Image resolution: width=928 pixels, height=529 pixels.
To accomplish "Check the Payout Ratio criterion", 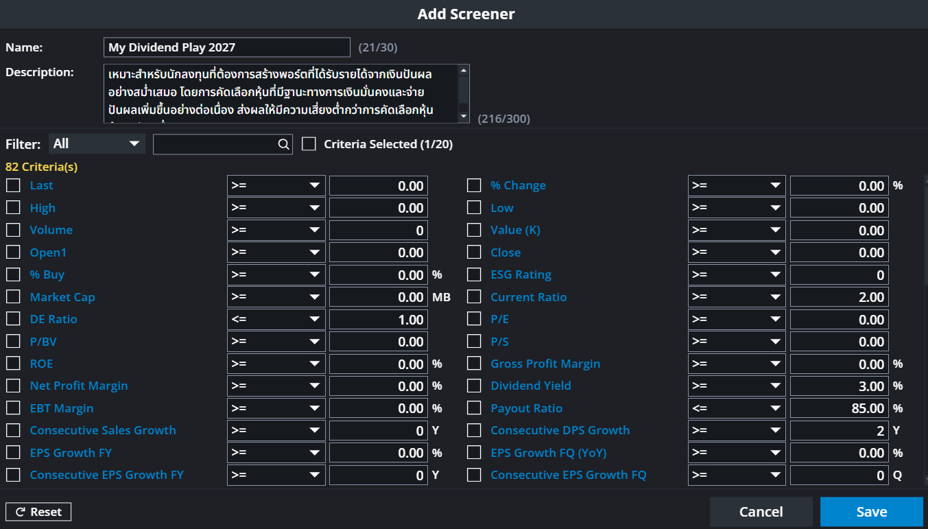I will [x=474, y=408].
